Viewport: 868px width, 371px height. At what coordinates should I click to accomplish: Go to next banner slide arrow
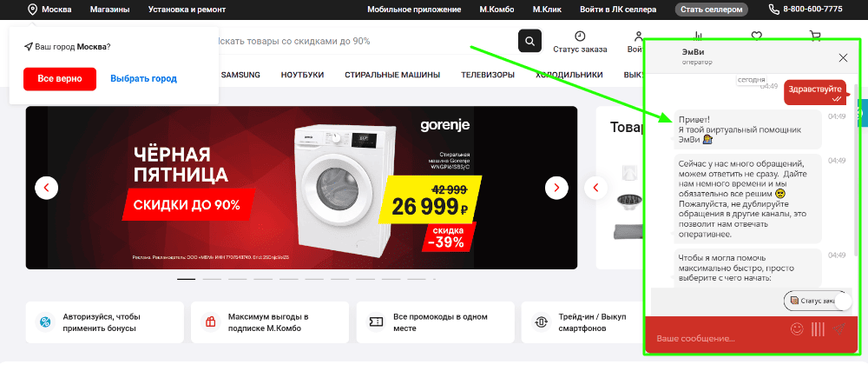pyautogui.click(x=556, y=188)
